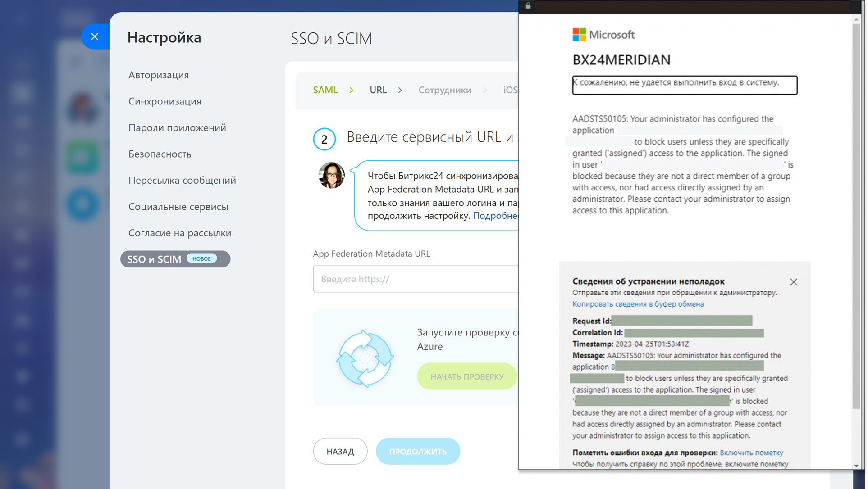The width and height of the screenshot is (868, 489).
Task: Go to Сотрудники wizard step
Action: tap(445, 90)
